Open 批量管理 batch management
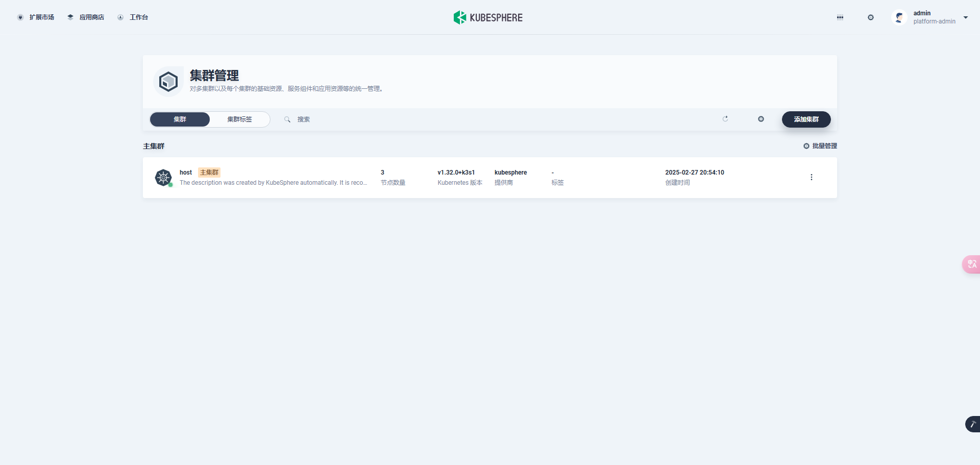 [x=820, y=146]
